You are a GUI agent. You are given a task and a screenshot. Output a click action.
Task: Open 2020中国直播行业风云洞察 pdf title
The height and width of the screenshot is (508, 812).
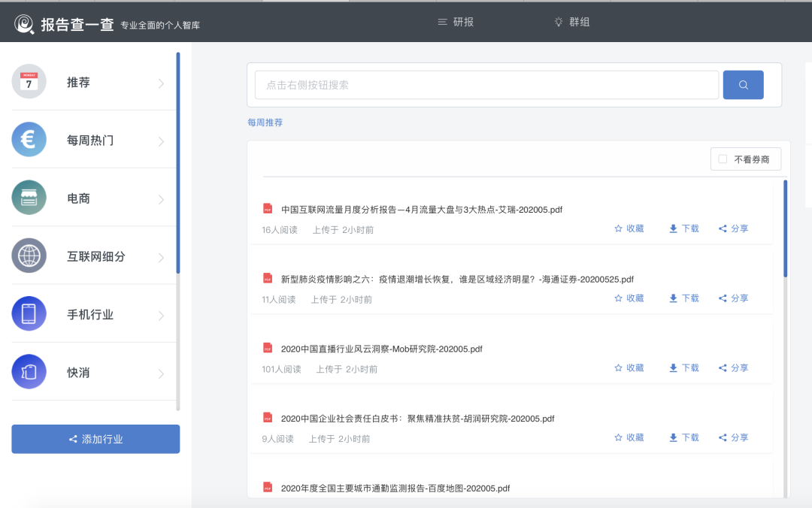[382, 349]
